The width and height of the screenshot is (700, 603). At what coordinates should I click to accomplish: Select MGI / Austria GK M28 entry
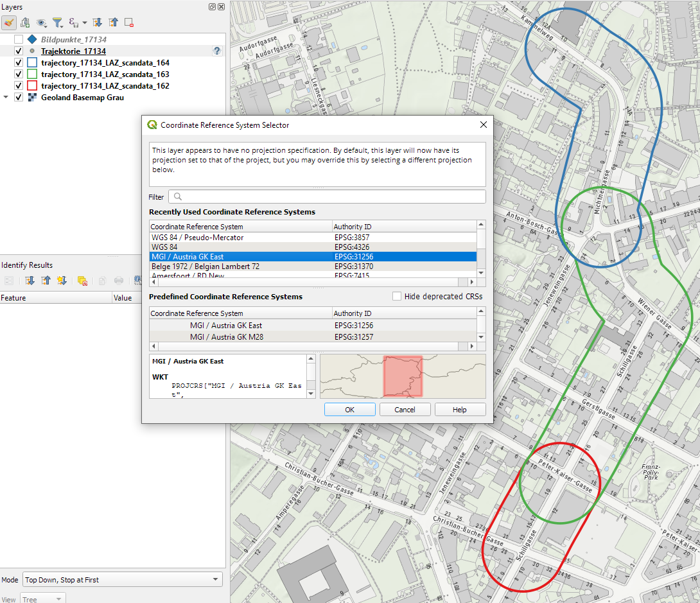pos(227,337)
